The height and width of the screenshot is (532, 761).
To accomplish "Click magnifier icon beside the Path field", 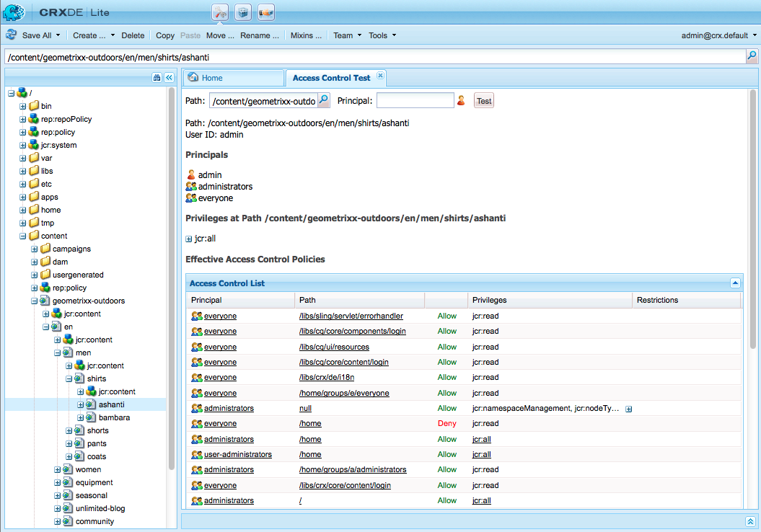I will pyautogui.click(x=324, y=101).
